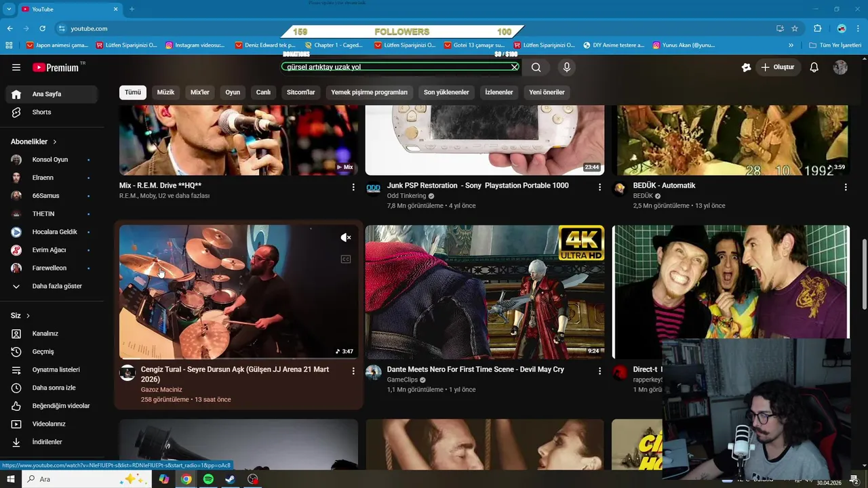868x488 pixels.
Task: Open Chrome extensions puzzle icon
Action: (817, 28)
